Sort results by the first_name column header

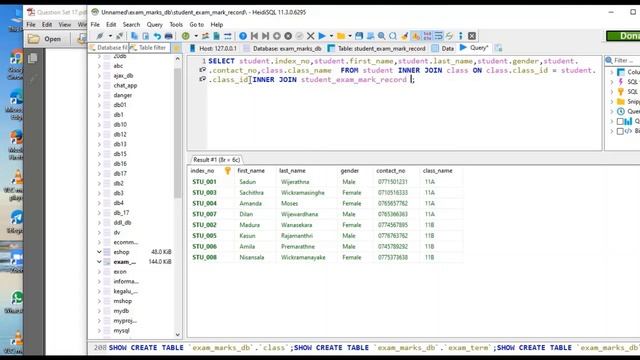coord(251,171)
